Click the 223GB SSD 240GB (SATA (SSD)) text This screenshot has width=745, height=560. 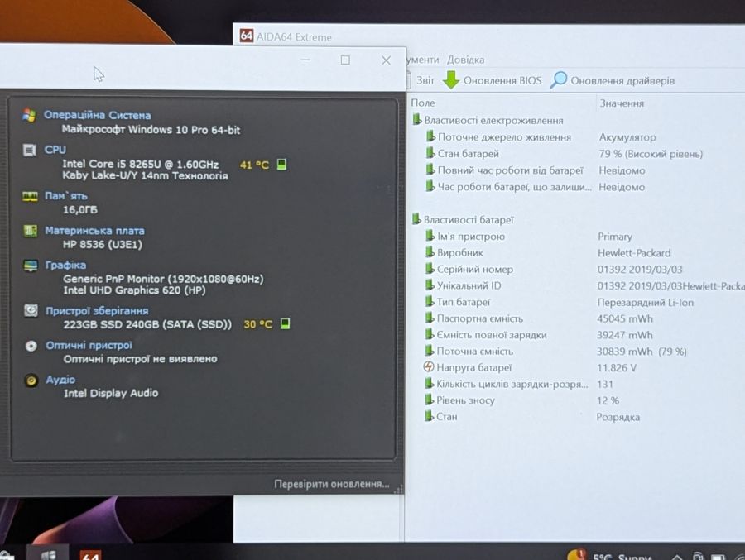coord(147,324)
